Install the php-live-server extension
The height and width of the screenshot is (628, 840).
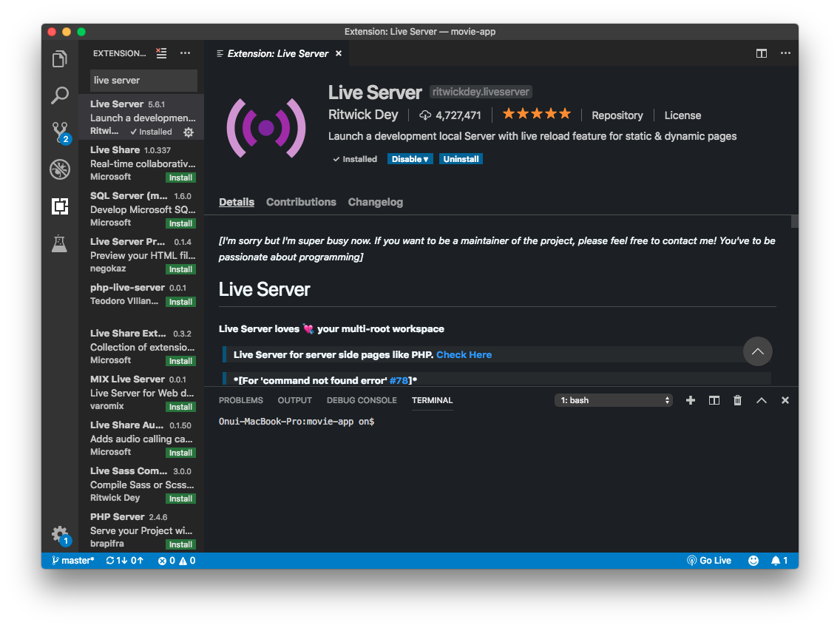click(x=180, y=303)
